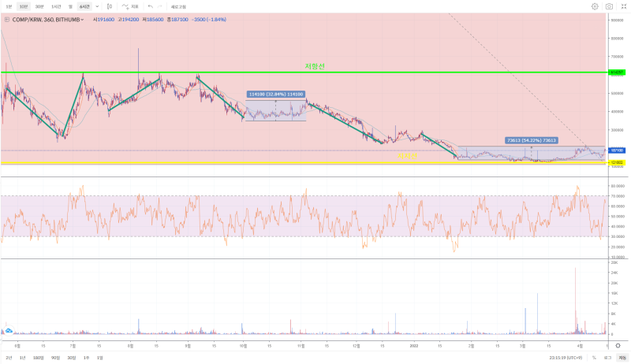
Task: Undo the last chart action
Action: tap(150, 6)
